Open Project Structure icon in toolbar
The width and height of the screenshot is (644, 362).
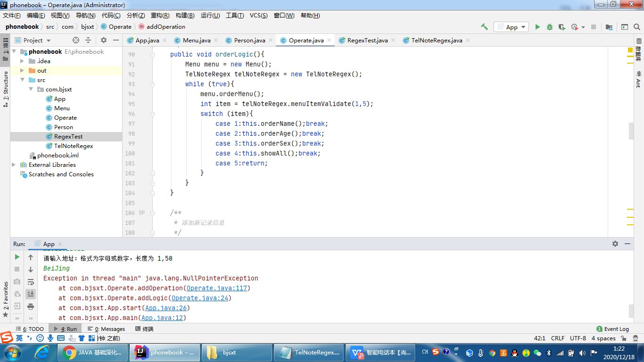point(609,27)
